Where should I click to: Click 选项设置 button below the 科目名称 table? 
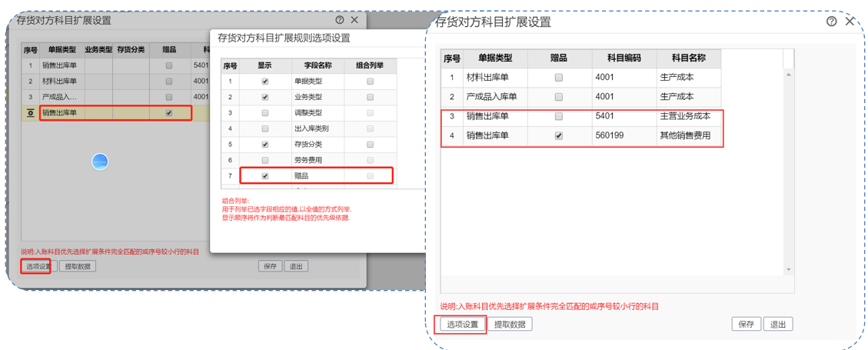pos(463,325)
